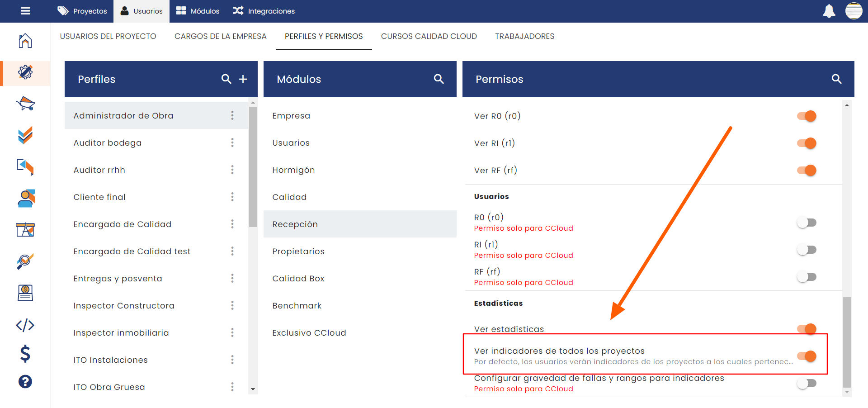Image resolution: width=868 pixels, height=408 pixels.
Task: Open the wheelbarrow icon in sidebar
Action: click(25, 104)
